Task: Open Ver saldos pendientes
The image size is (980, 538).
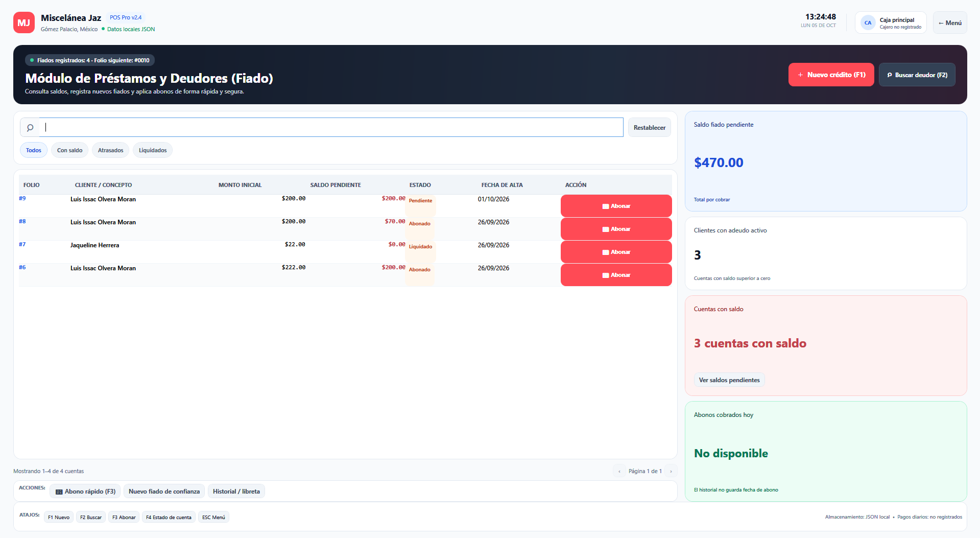Action: tap(729, 380)
